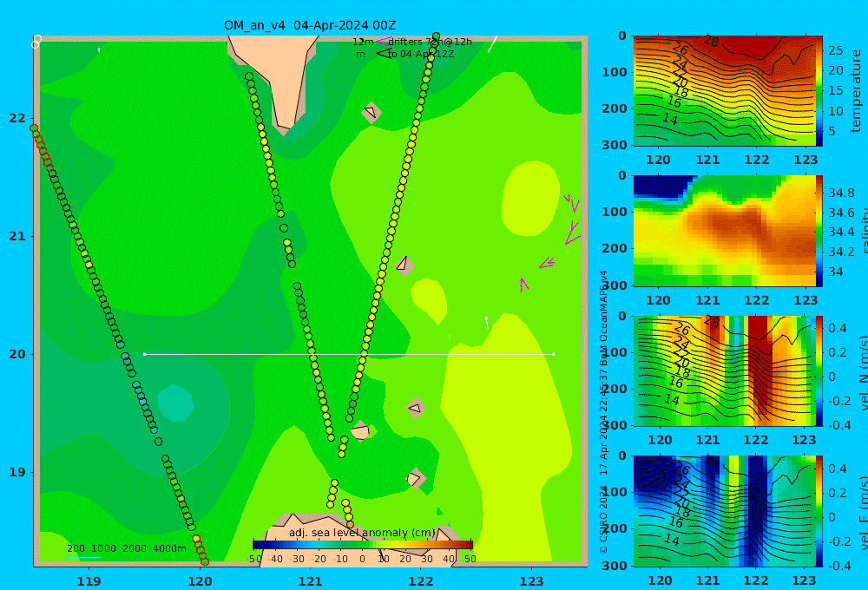Click the red-circled track points at top left
This screenshot has width=868, height=590.
point(42,147)
